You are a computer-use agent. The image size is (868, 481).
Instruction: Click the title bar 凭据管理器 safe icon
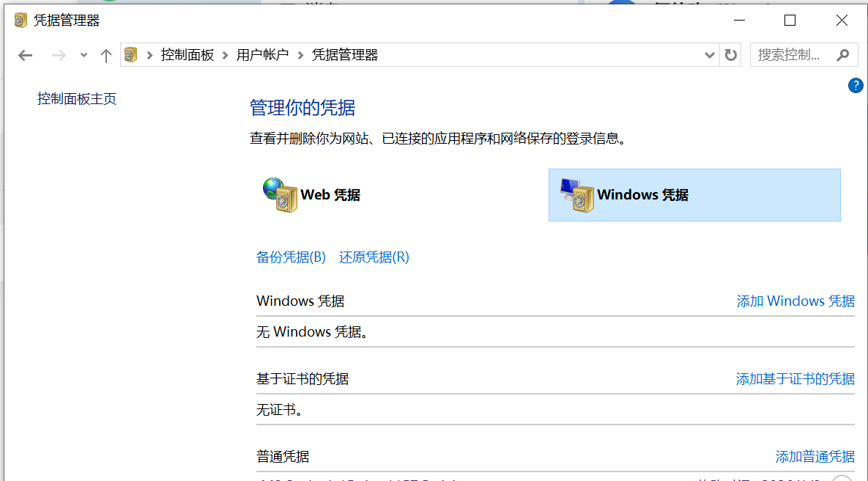[21, 21]
